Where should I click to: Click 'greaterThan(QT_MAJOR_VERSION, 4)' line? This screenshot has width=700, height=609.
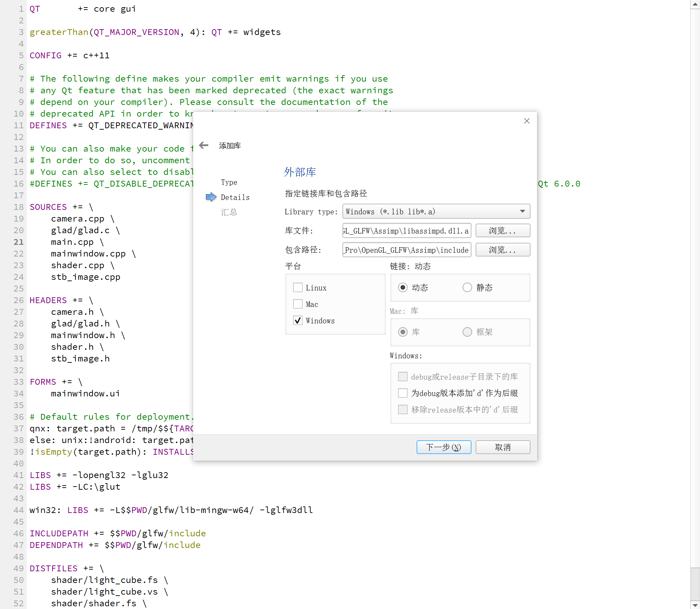[155, 32]
